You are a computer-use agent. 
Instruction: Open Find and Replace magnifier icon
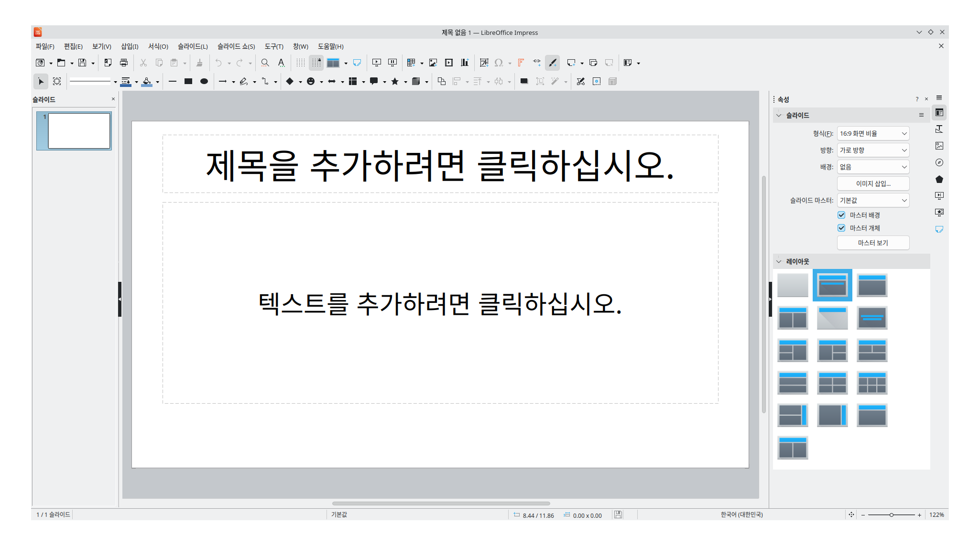[x=265, y=63]
